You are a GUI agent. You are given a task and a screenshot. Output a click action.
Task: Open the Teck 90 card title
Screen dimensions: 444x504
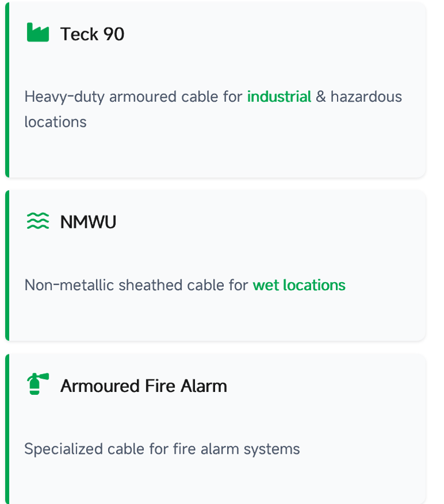tap(92, 34)
